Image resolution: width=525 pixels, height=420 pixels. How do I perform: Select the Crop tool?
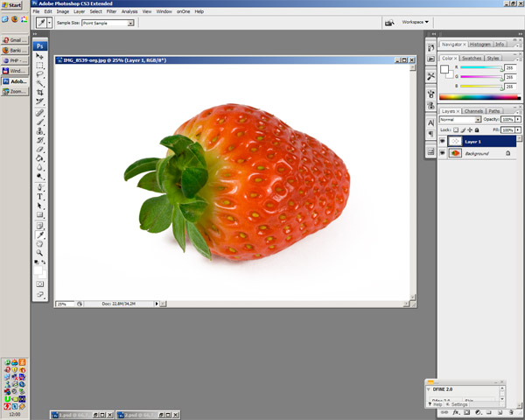(x=40, y=93)
